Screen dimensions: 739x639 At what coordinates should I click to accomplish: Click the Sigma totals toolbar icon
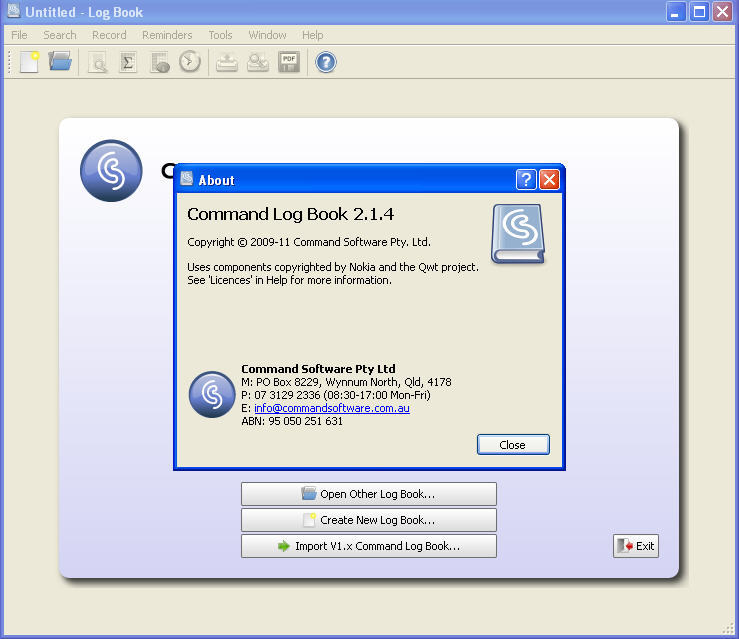pos(128,62)
